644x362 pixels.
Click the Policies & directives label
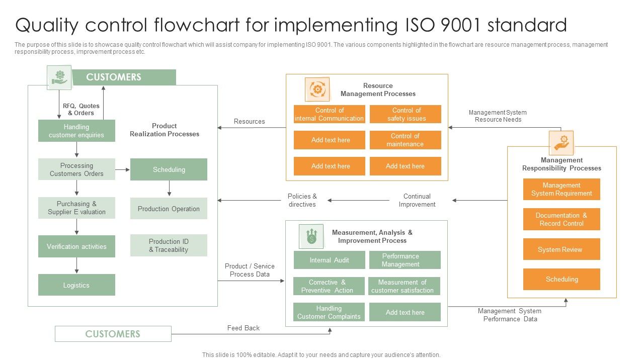tap(302, 200)
